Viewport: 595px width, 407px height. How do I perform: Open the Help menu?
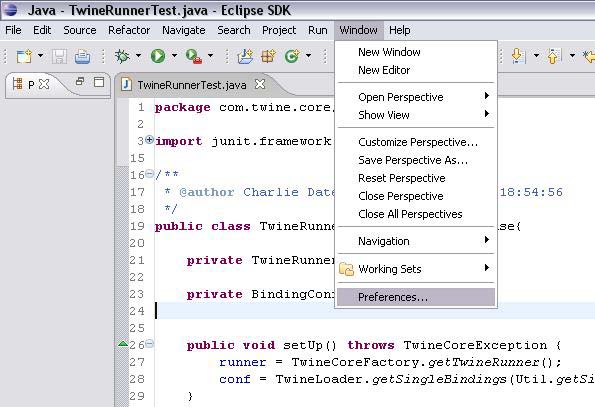pyautogui.click(x=400, y=30)
